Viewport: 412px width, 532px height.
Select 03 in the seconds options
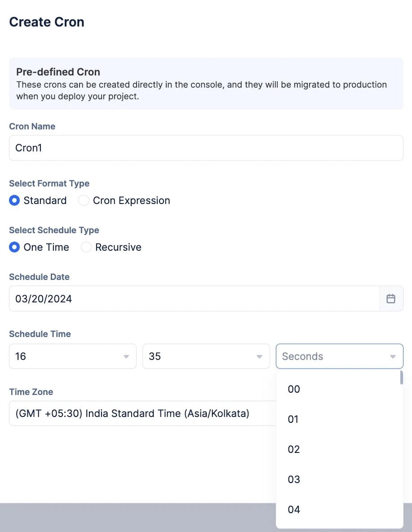(294, 479)
